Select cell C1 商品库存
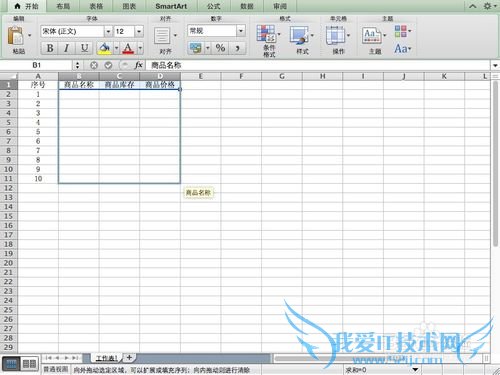The width and height of the screenshot is (500, 375). [119, 85]
